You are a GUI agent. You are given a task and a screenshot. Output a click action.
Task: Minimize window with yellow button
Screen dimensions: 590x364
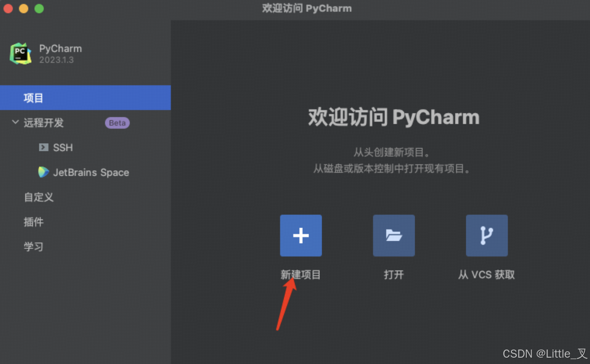(x=23, y=9)
